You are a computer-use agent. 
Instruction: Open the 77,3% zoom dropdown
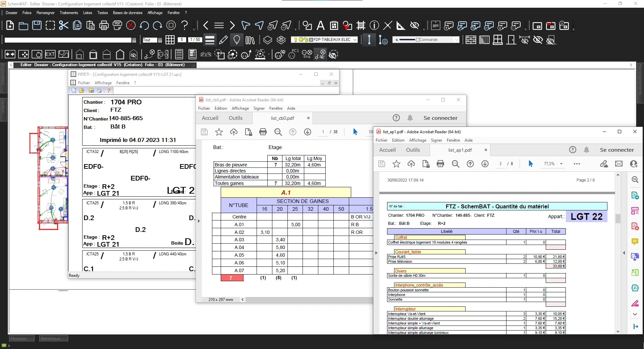pos(561,164)
